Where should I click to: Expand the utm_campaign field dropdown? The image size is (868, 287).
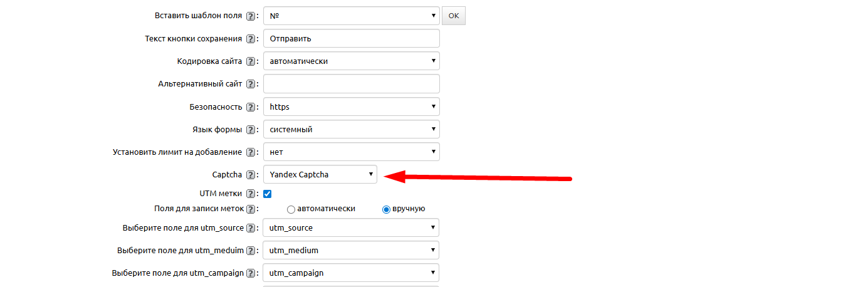pos(351,273)
